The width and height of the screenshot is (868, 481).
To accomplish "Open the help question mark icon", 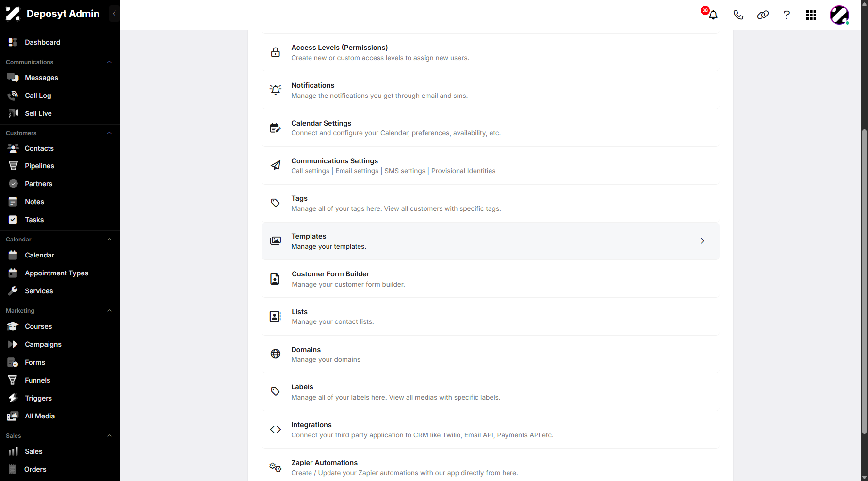I will pos(786,15).
